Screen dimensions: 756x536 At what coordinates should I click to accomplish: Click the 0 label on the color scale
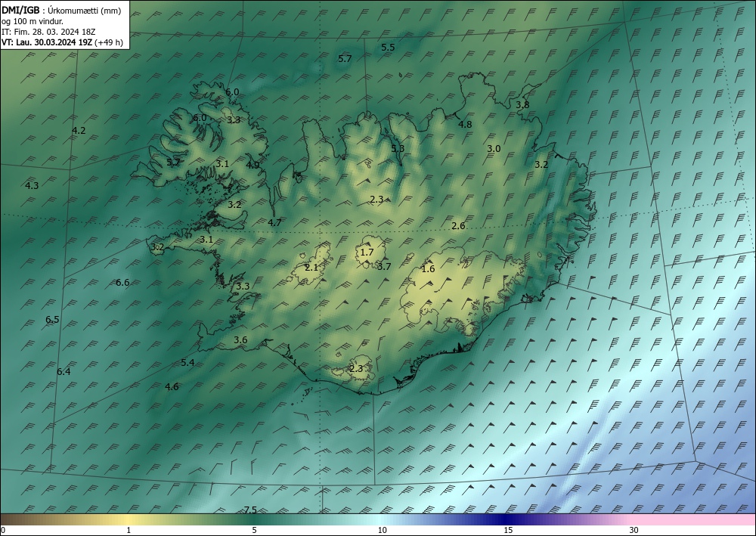(x=3, y=530)
